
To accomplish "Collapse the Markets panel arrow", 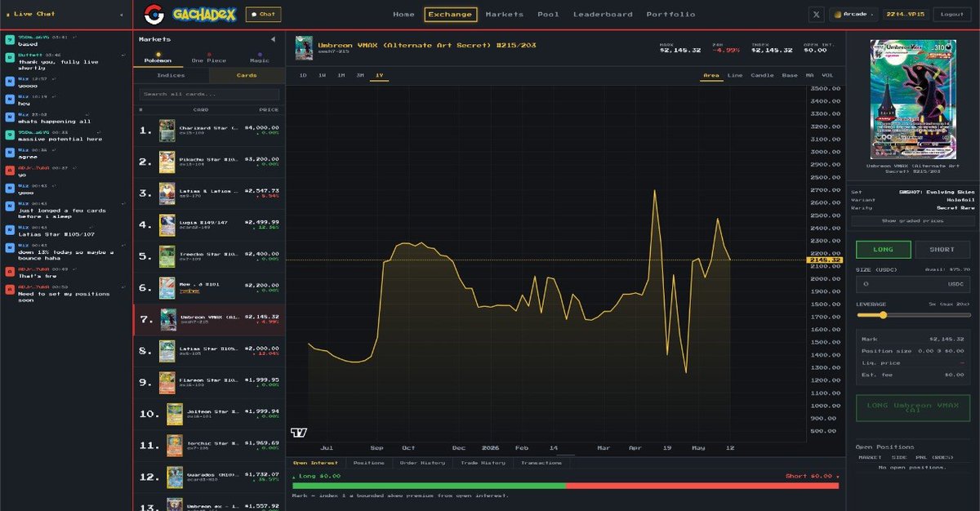I will pos(273,39).
